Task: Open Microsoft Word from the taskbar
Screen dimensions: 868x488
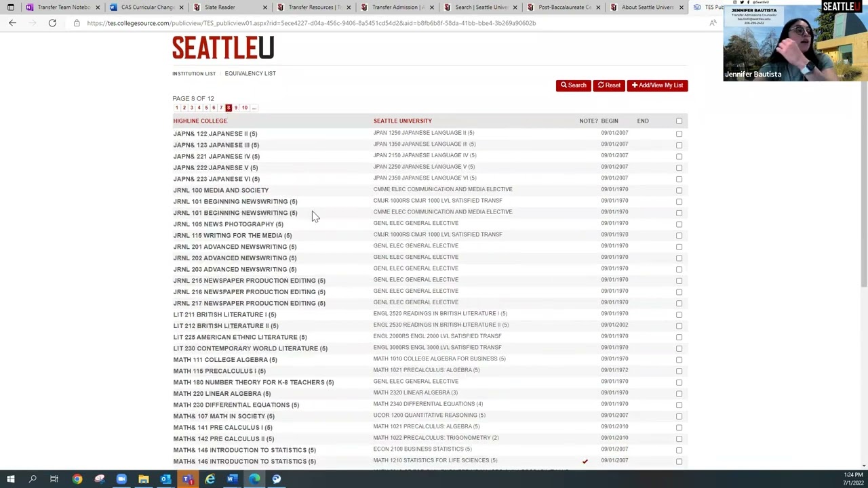Action: click(x=232, y=479)
